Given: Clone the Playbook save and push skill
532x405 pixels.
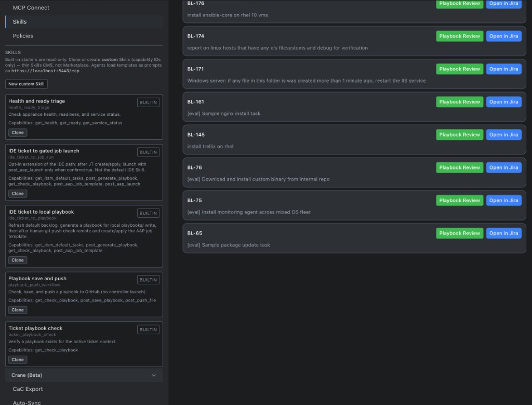Looking at the screenshot, I should click(x=18, y=310).
